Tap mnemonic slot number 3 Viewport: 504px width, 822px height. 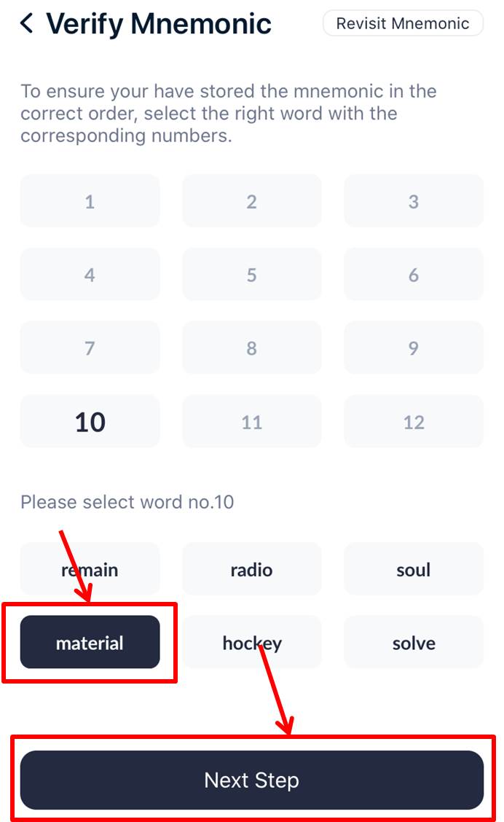pos(413,201)
